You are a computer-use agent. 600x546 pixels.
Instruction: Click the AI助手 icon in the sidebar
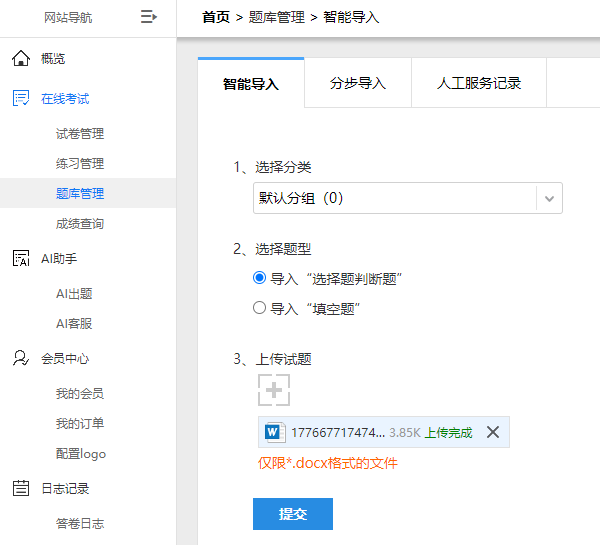tap(21, 258)
